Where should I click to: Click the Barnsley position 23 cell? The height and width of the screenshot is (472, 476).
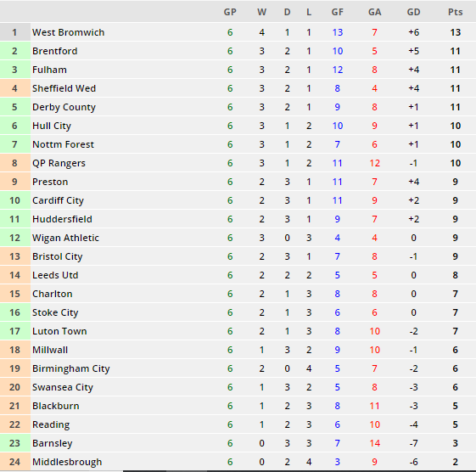(x=15, y=443)
